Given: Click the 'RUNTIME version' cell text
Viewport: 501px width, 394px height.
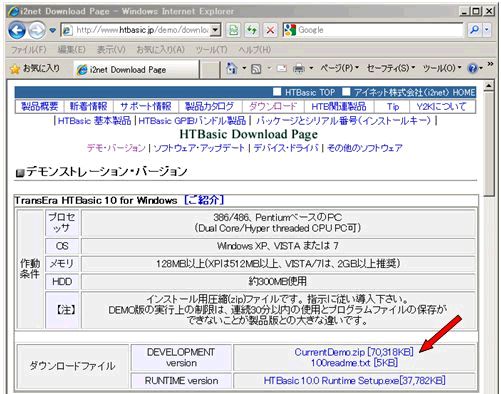Looking at the screenshot, I should pyautogui.click(x=181, y=381).
